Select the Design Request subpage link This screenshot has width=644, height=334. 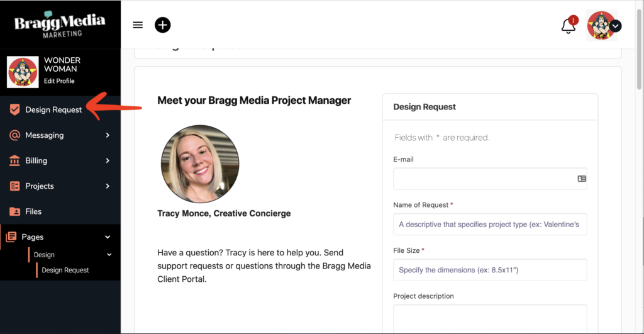click(65, 270)
